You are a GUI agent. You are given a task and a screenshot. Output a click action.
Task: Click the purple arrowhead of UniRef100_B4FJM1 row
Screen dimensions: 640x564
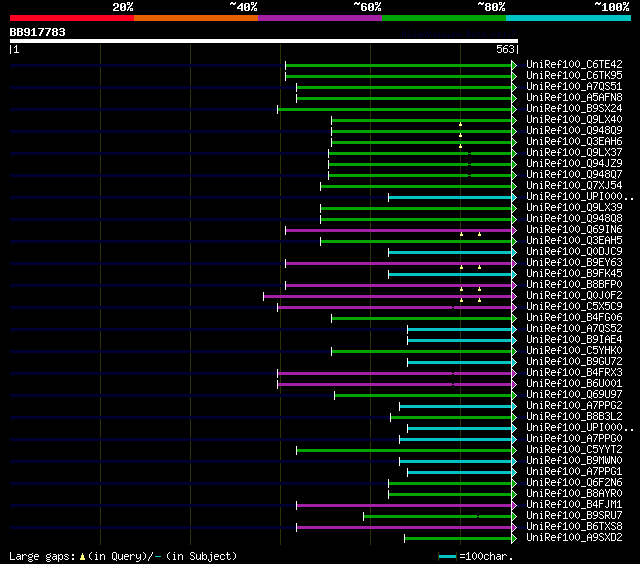click(514, 506)
